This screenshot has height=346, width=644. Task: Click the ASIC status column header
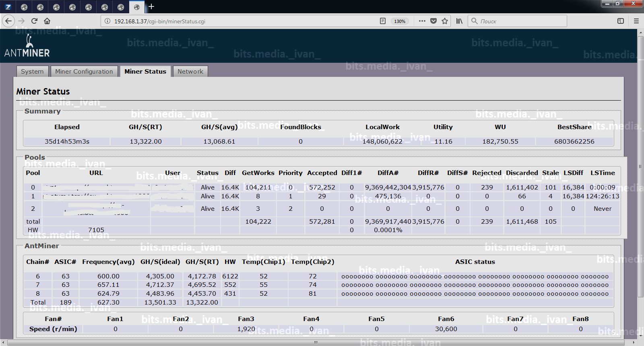475,262
